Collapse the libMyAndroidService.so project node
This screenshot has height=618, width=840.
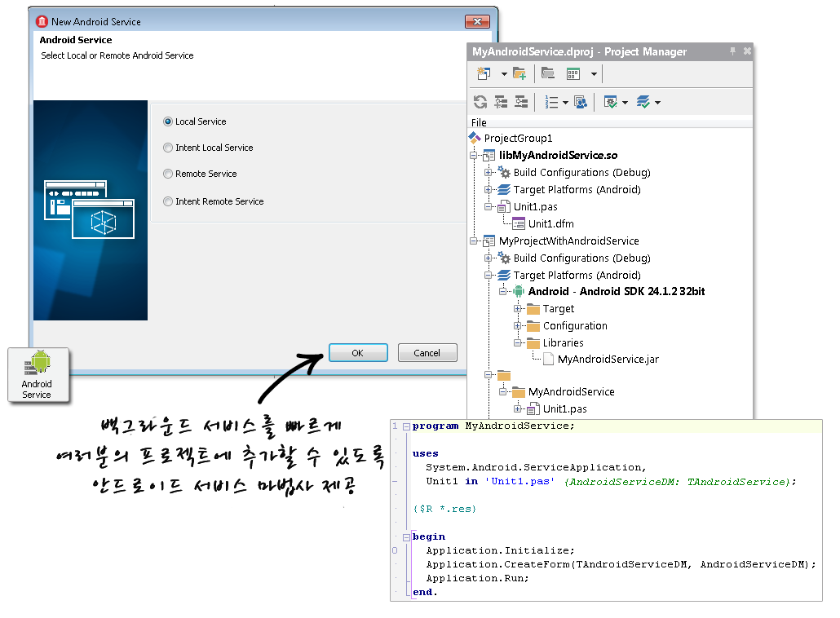click(x=474, y=155)
